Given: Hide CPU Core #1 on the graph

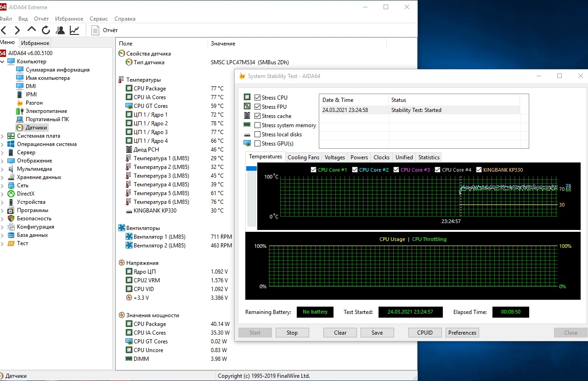Looking at the screenshot, I should 314,170.
